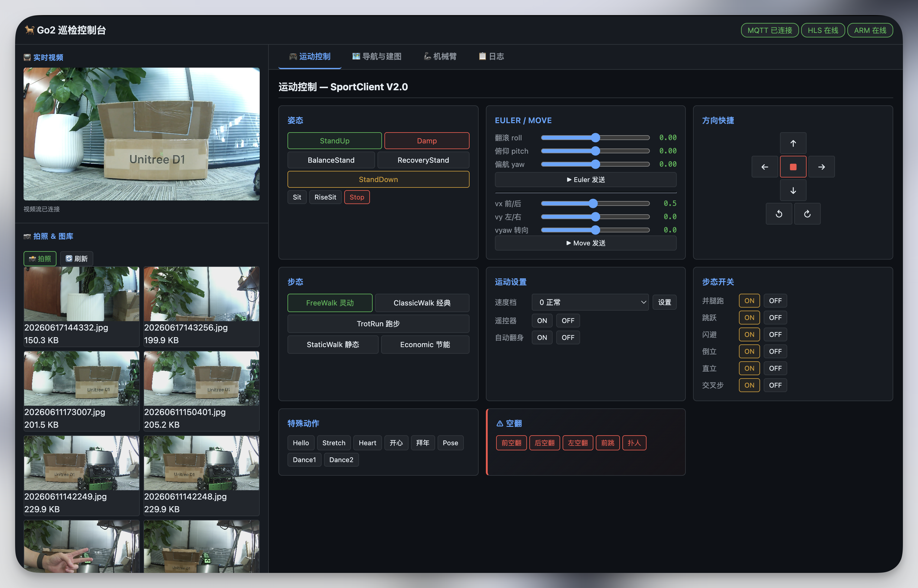Trigger the 前空翻 front flip
Viewport: 918px width, 588px height.
tap(511, 443)
